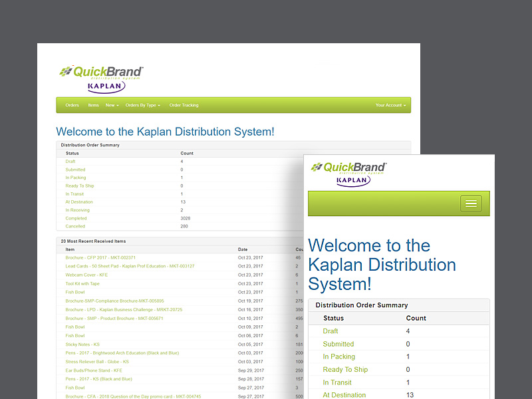Open Brochure - LPD - Kaplan Business Challenge item
Image resolution: width=532 pixels, height=399 pixels.
pyautogui.click(x=124, y=310)
